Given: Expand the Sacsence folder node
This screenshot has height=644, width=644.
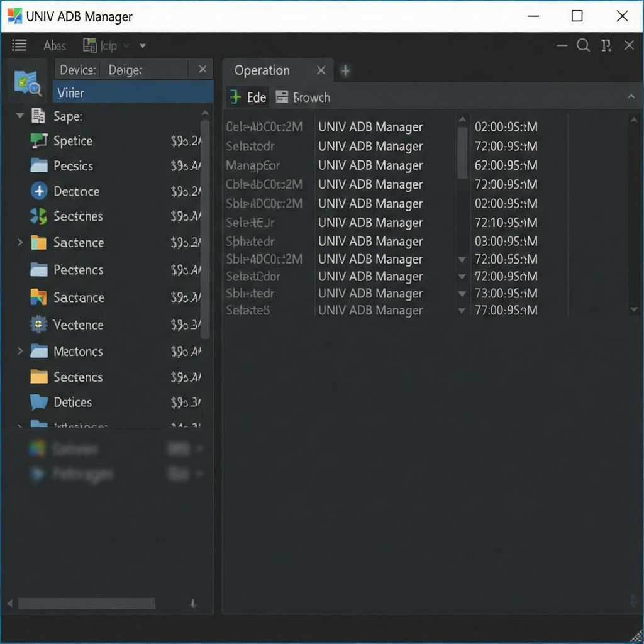Looking at the screenshot, I should coord(19,242).
